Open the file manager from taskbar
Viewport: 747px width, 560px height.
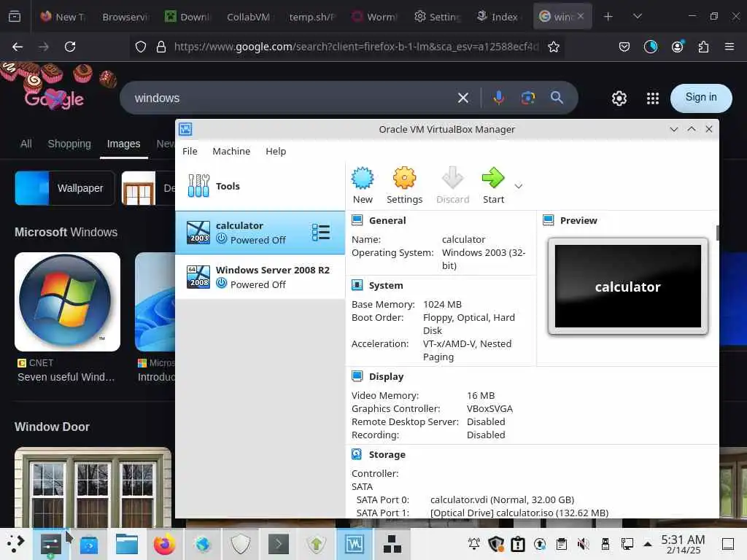(x=127, y=544)
